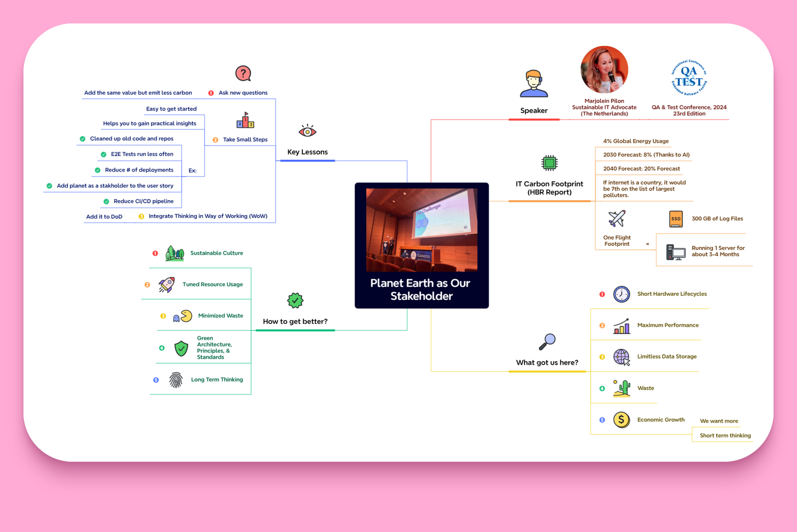Click the green check badge above How to get better
Image resolution: width=797 pixels, height=532 pixels.
pos(295,300)
